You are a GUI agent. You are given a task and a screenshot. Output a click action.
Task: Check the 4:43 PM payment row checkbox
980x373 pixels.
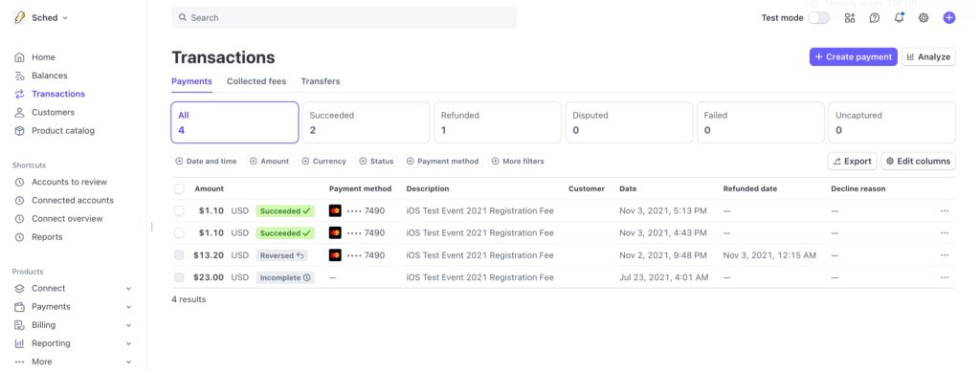pyautogui.click(x=179, y=233)
